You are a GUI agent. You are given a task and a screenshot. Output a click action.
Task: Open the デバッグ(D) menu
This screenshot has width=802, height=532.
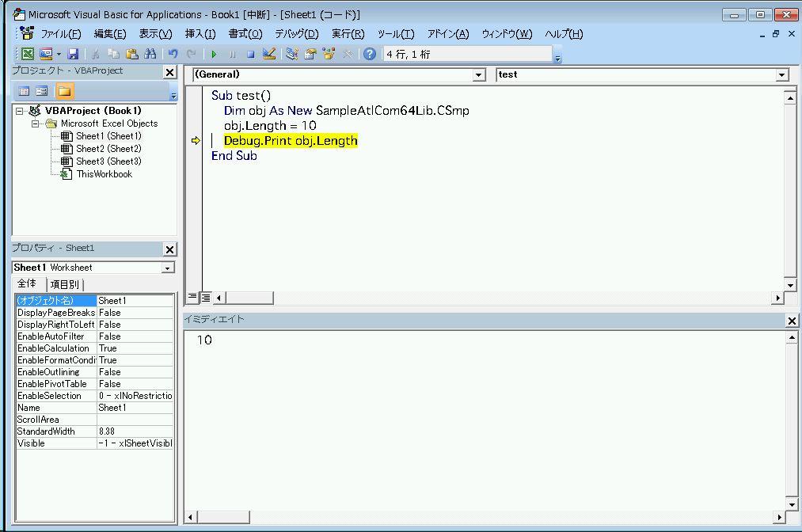coord(296,34)
